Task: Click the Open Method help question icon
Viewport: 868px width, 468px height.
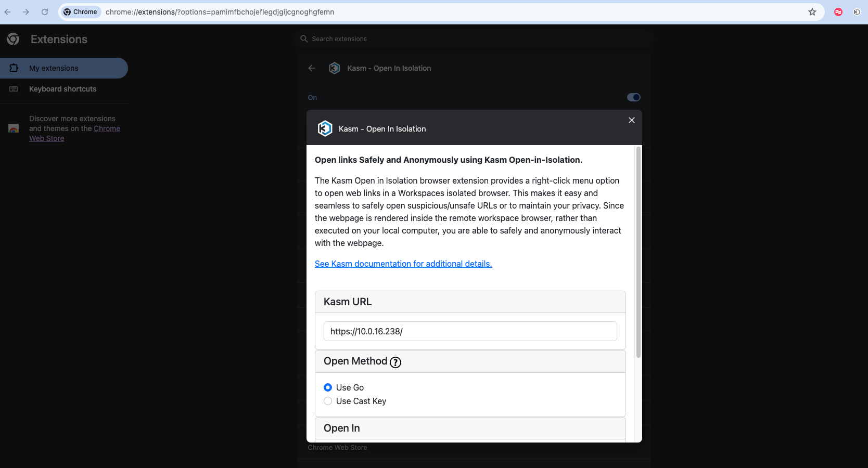Action: point(395,362)
